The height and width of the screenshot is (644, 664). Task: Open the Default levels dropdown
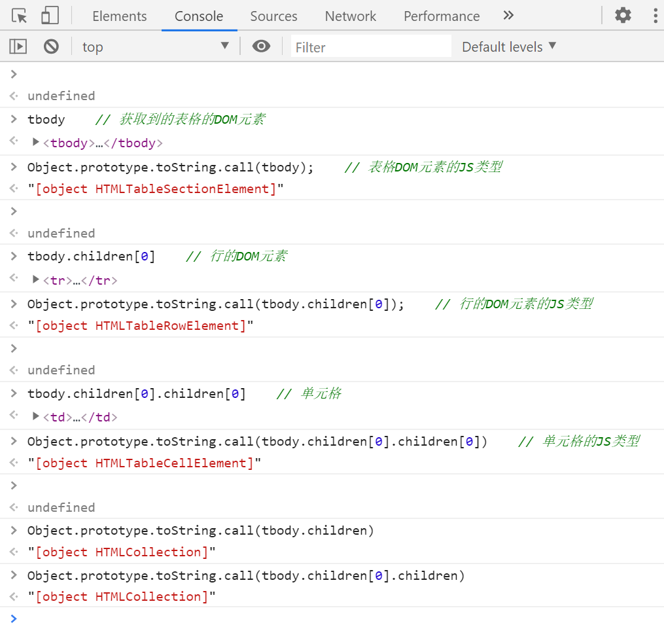click(x=507, y=46)
